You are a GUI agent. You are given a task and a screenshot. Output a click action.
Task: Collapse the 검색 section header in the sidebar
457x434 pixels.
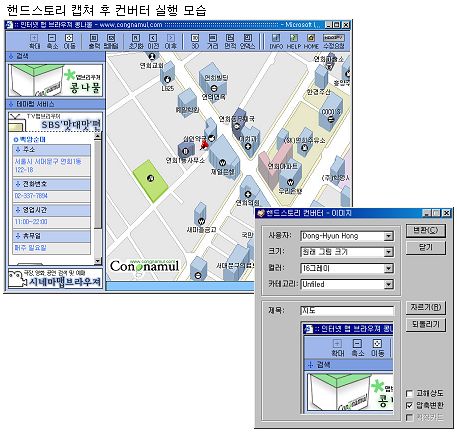point(55,56)
